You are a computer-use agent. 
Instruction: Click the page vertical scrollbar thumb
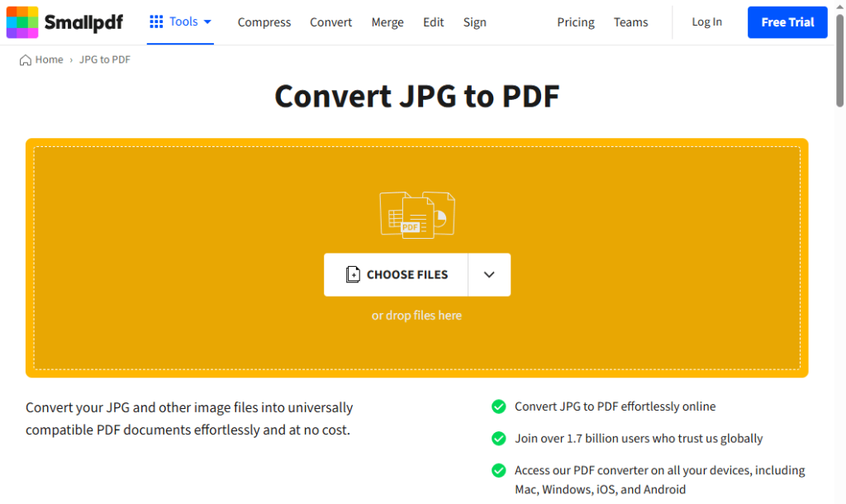839,60
